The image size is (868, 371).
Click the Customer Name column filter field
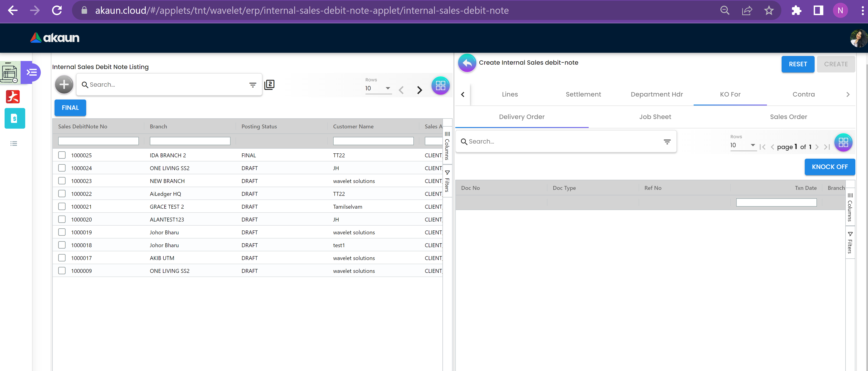[x=373, y=141]
